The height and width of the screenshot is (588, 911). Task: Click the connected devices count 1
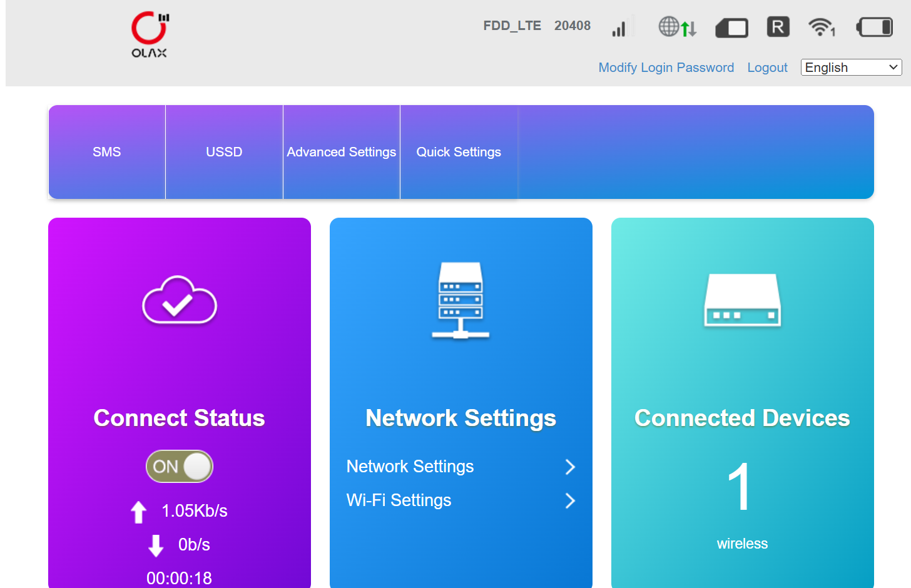pos(740,487)
